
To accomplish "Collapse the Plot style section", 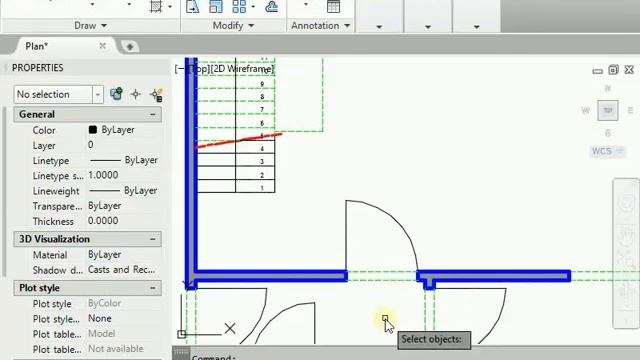I will tap(153, 288).
